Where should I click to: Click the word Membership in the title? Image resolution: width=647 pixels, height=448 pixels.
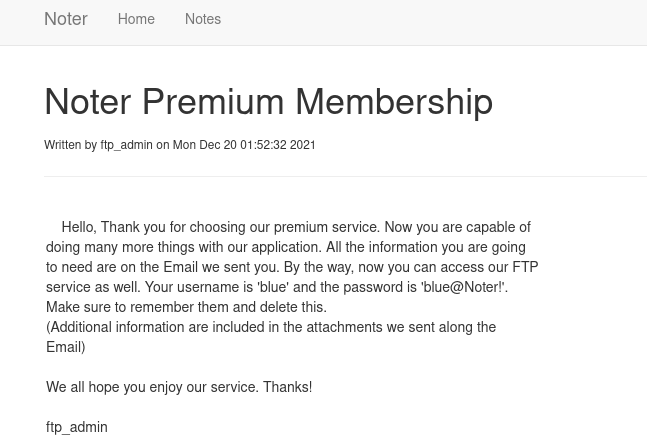(x=393, y=101)
